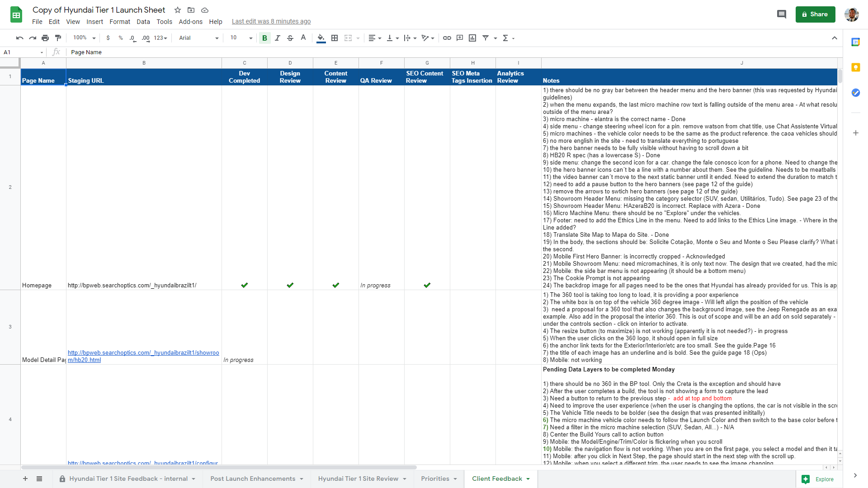Open text rotation dropdown
The height and width of the screenshot is (488, 868).
click(428, 38)
